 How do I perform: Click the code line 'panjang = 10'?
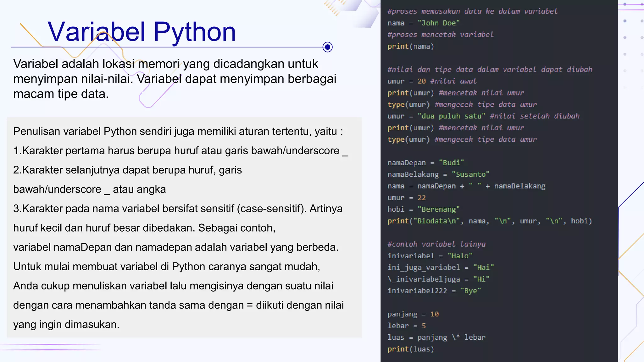click(413, 314)
